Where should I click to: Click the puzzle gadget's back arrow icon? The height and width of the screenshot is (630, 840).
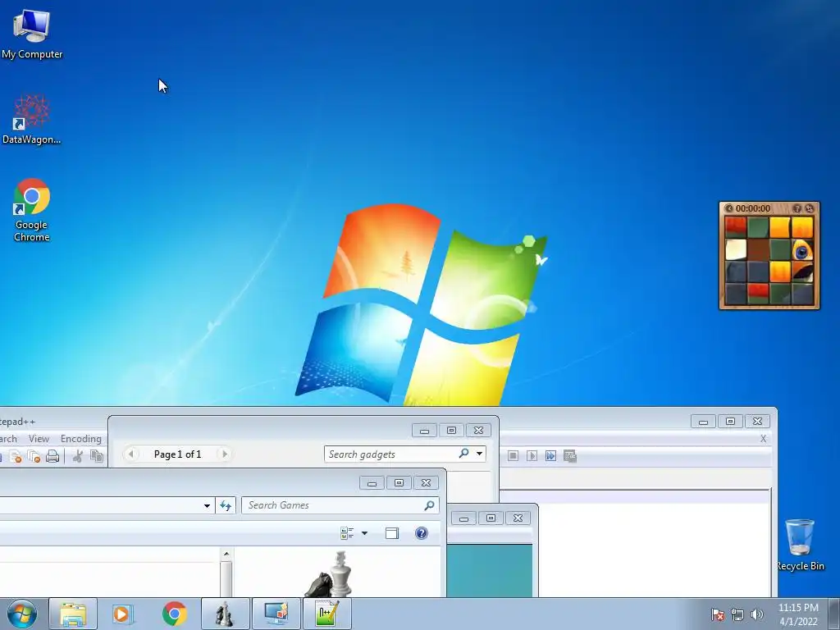coord(728,208)
